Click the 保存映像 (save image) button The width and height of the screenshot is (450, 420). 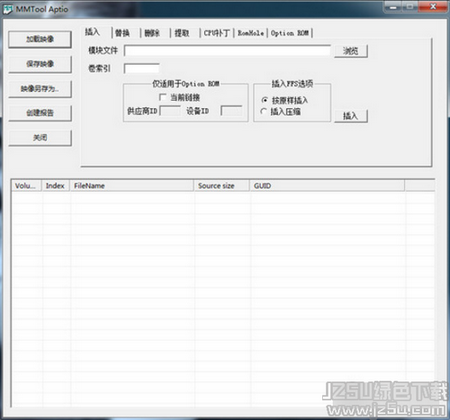click(40, 64)
